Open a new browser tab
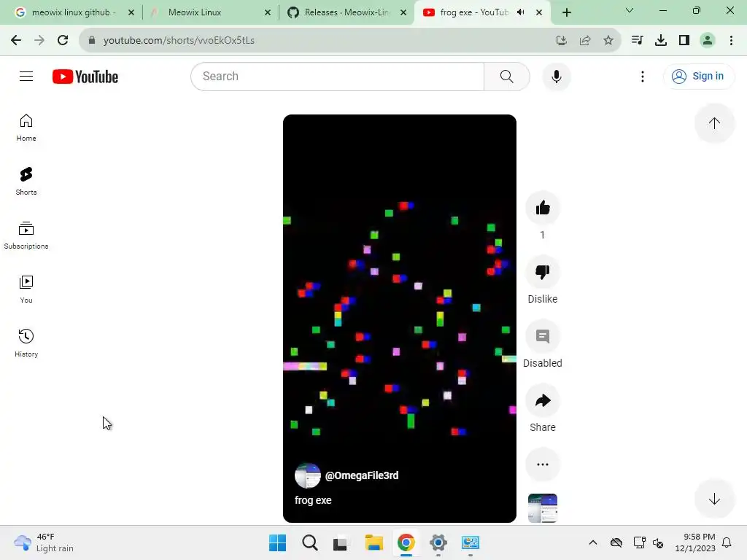The width and height of the screenshot is (747, 560). coord(566,12)
